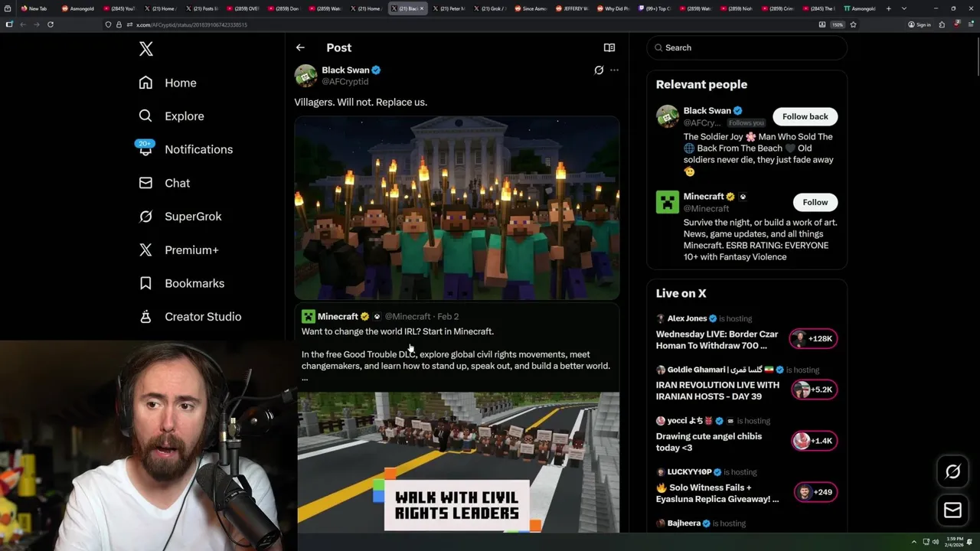The height and width of the screenshot is (551, 980).
Task: Click the browser back button
Action: tap(23, 24)
